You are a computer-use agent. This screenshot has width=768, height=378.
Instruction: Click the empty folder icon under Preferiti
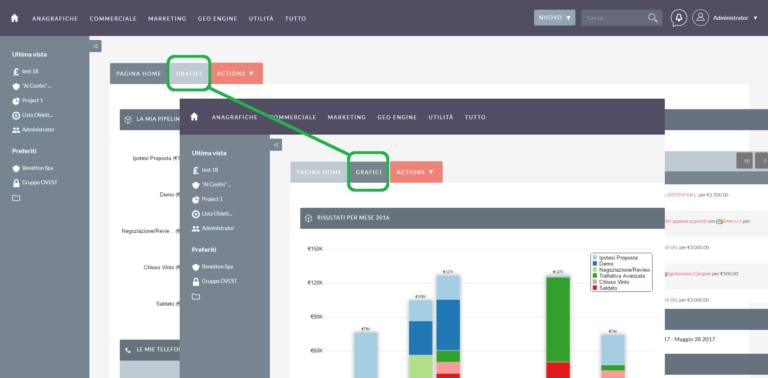click(16, 198)
